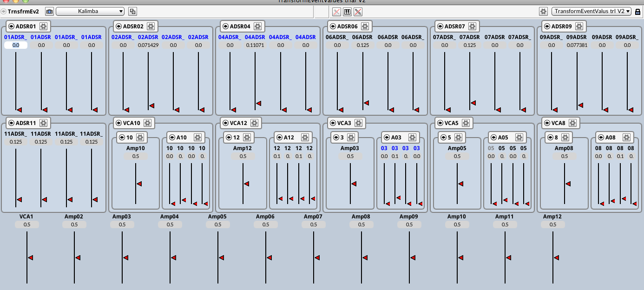Click the gear icon in the A05 panel
Image resolution: width=644 pixels, height=290 pixels.
pos(519,138)
